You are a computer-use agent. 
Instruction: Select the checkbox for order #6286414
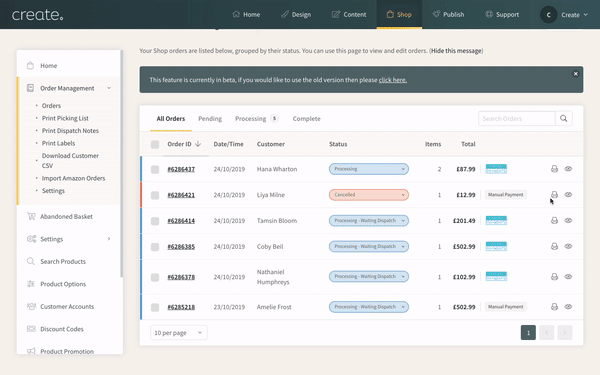tap(155, 221)
